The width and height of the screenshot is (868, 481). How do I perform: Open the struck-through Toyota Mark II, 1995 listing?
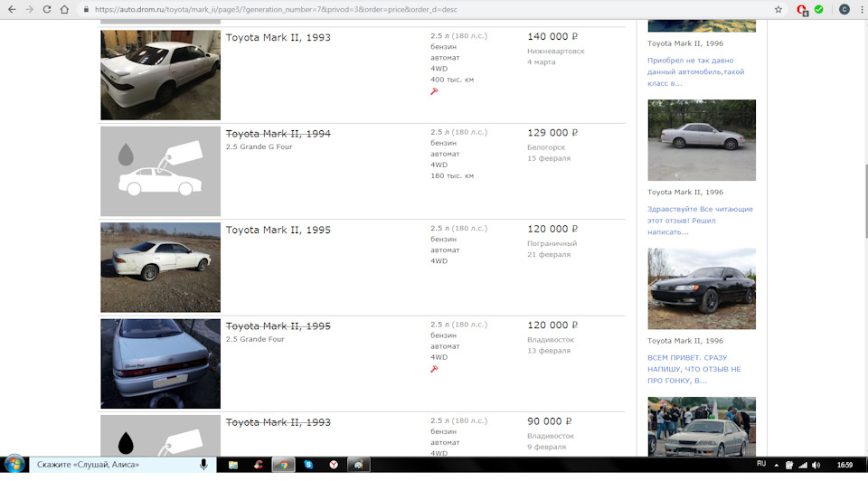coord(278,326)
